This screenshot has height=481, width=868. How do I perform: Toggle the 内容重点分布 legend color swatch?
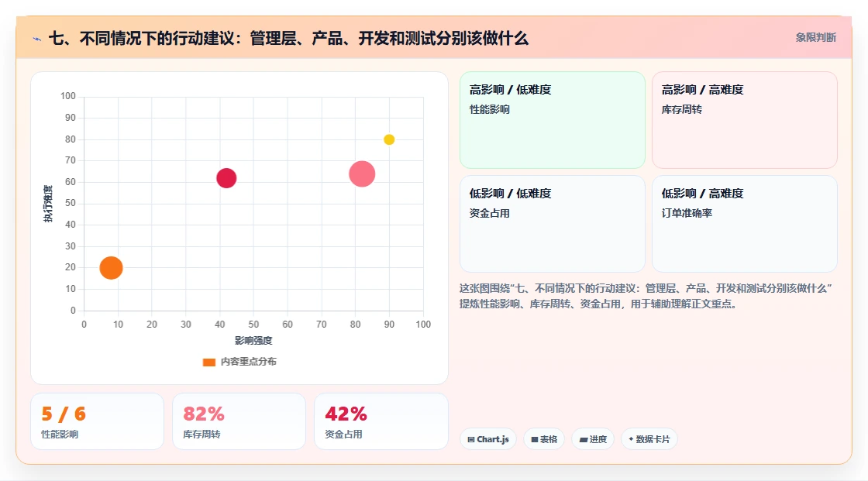(208, 362)
